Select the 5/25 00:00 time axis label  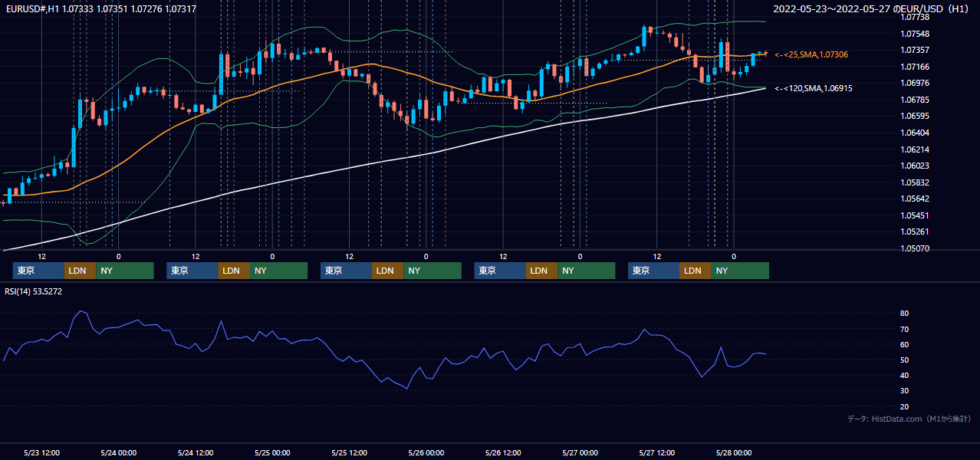273,452
